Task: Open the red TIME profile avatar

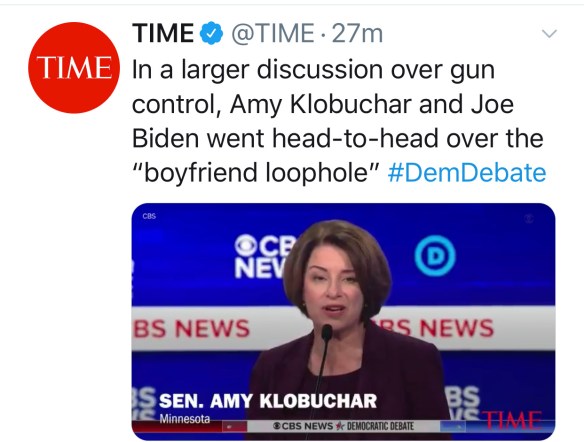Action: click(74, 67)
